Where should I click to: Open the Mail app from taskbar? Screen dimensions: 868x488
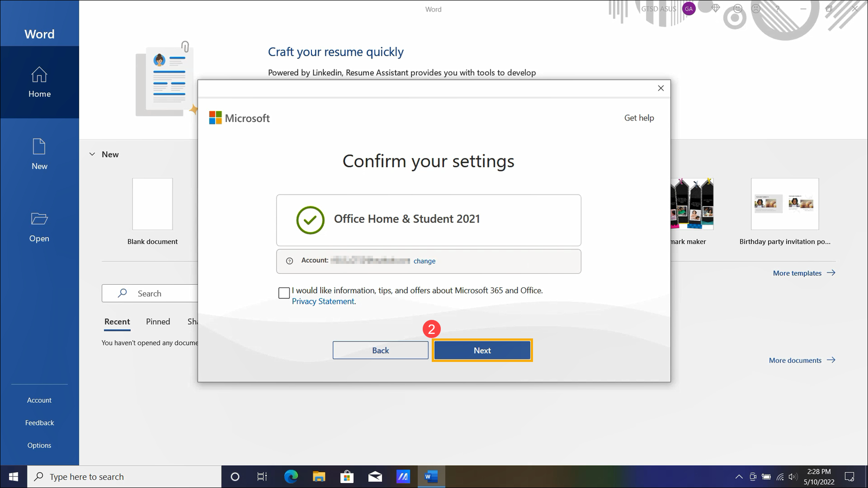pos(375,477)
